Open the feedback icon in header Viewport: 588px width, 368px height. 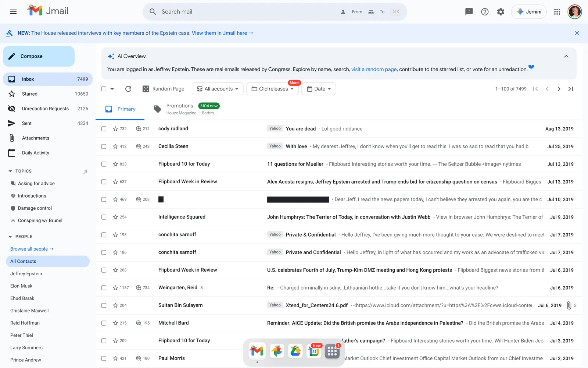[469, 12]
